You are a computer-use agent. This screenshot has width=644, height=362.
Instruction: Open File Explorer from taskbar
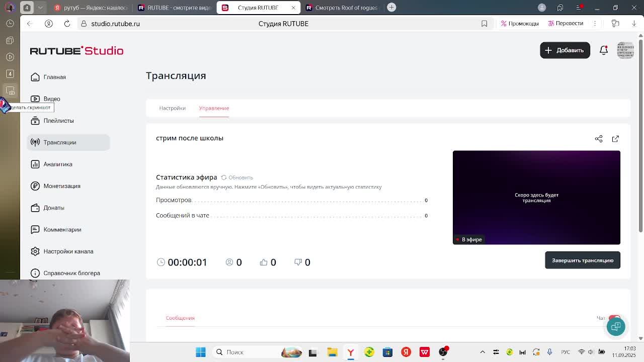(x=332, y=352)
